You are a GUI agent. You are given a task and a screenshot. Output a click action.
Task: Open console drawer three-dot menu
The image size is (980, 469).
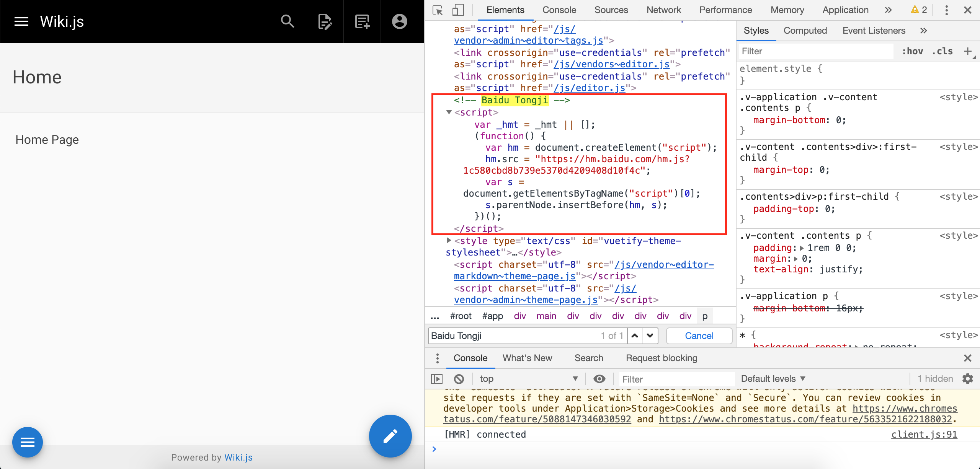[x=438, y=358]
